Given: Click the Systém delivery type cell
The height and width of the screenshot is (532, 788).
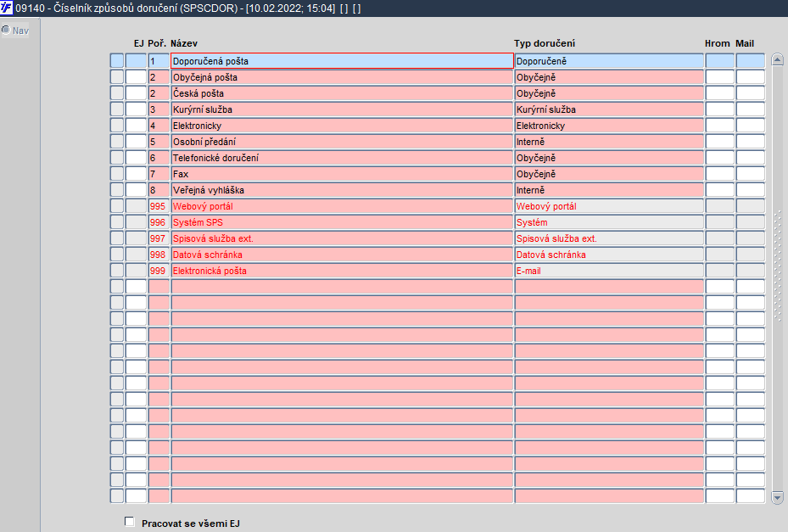Looking at the screenshot, I should pos(609,221).
